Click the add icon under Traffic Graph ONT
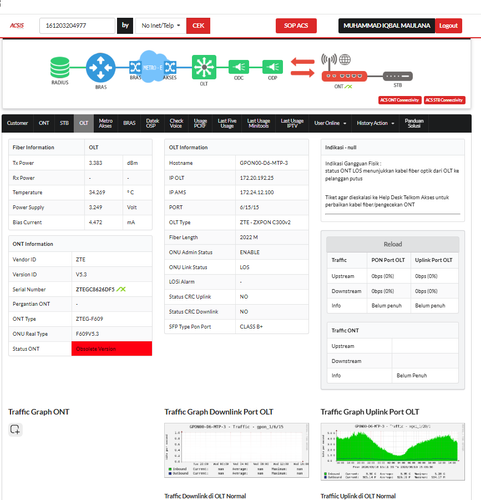Screen dimensions: 481x500 tap(15, 429)
